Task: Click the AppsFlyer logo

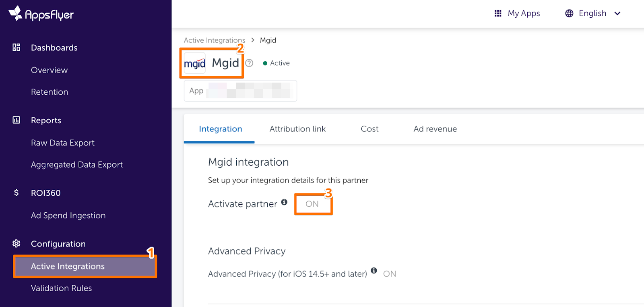Action: (x=41, y=14)
